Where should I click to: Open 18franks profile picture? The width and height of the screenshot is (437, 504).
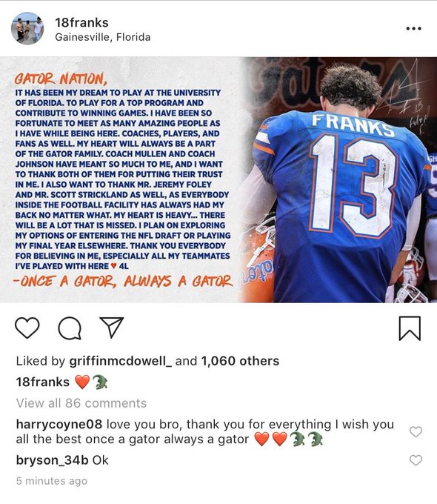click(27, 29)
